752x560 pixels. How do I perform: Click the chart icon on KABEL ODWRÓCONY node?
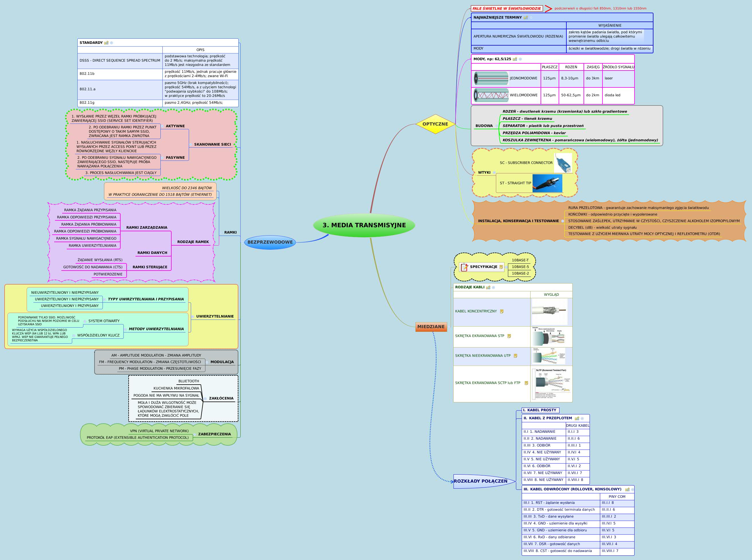pos(627,490)
